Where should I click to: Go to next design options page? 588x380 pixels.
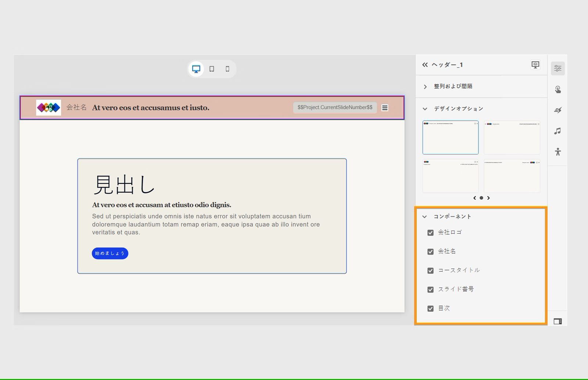click(488, 198)
